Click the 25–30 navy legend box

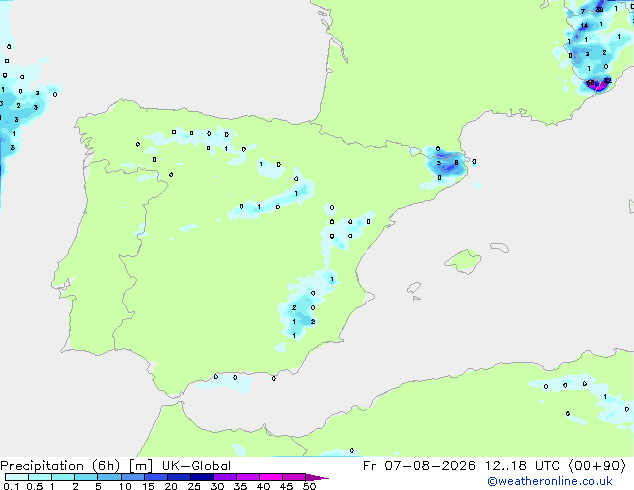click(x=202, y=477)
